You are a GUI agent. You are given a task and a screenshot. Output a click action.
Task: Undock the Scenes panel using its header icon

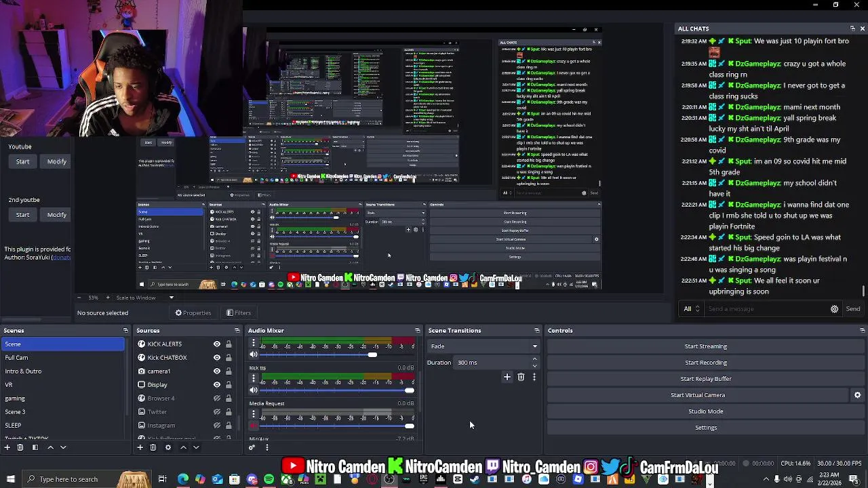125,330
